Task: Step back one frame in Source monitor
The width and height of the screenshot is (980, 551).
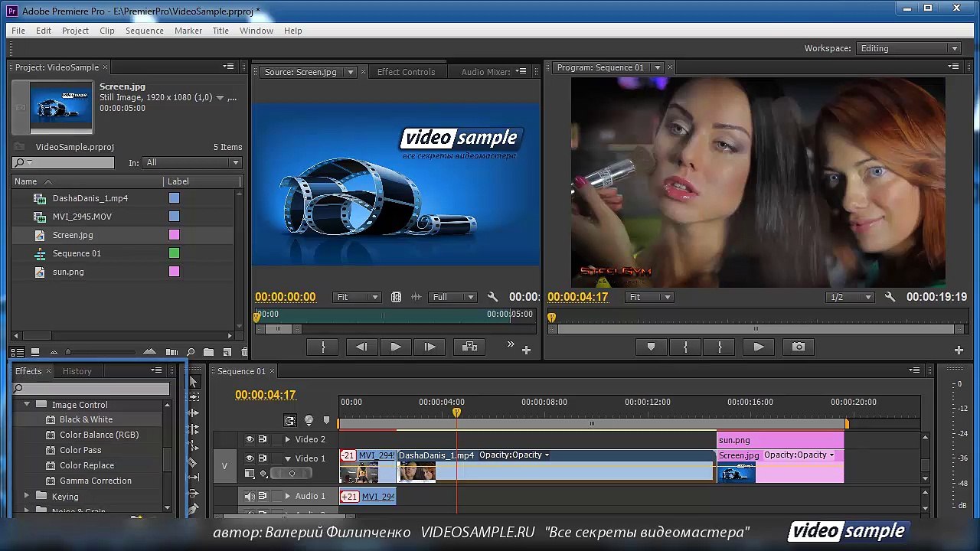Action: [x=361, y=347]
